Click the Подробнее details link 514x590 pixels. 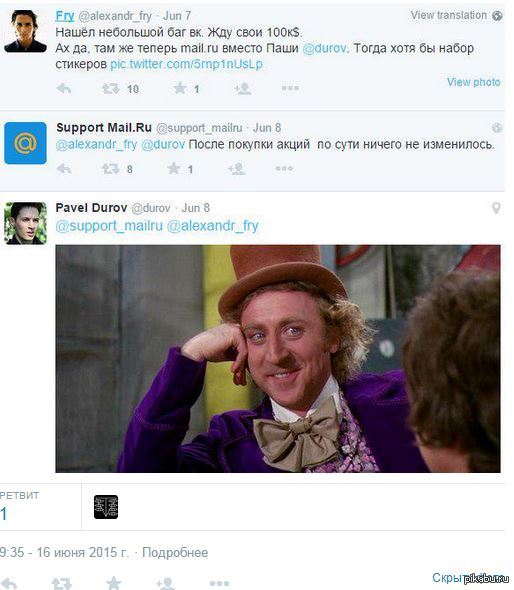[x=175, y=552]
